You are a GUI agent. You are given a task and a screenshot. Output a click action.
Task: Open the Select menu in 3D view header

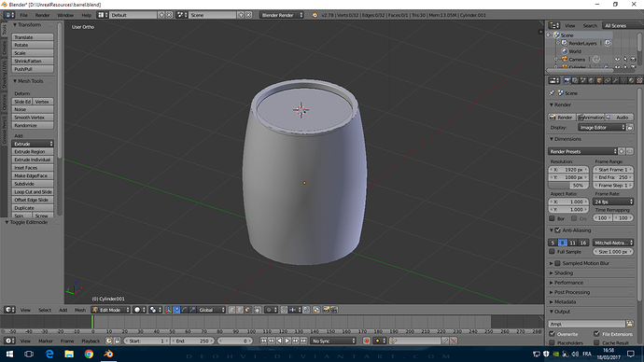(45, 310)
